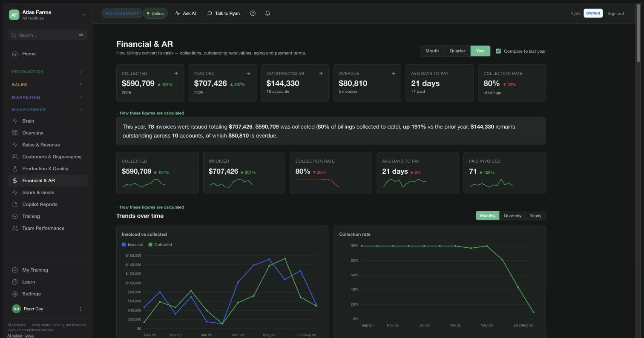Click the Score & Goals icon
This screenshot has height=338, width=644.
pos(15,192)
